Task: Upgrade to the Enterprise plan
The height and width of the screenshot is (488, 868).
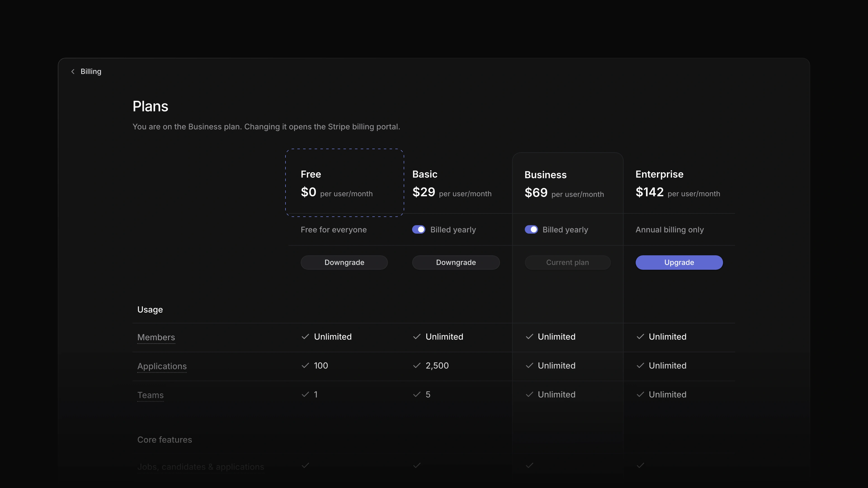Action: tap(679, 262)
